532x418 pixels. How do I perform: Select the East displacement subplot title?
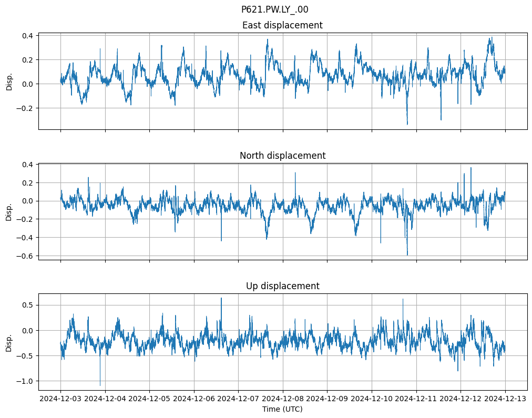282,25
